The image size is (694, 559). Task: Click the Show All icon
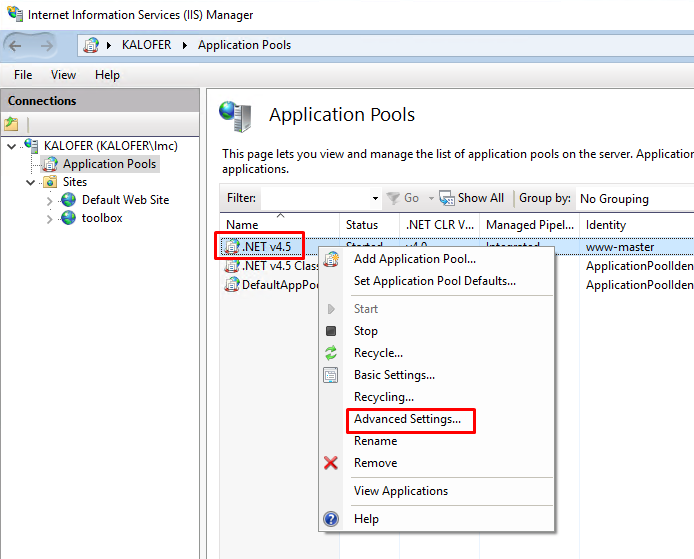[x=447, y=198]
